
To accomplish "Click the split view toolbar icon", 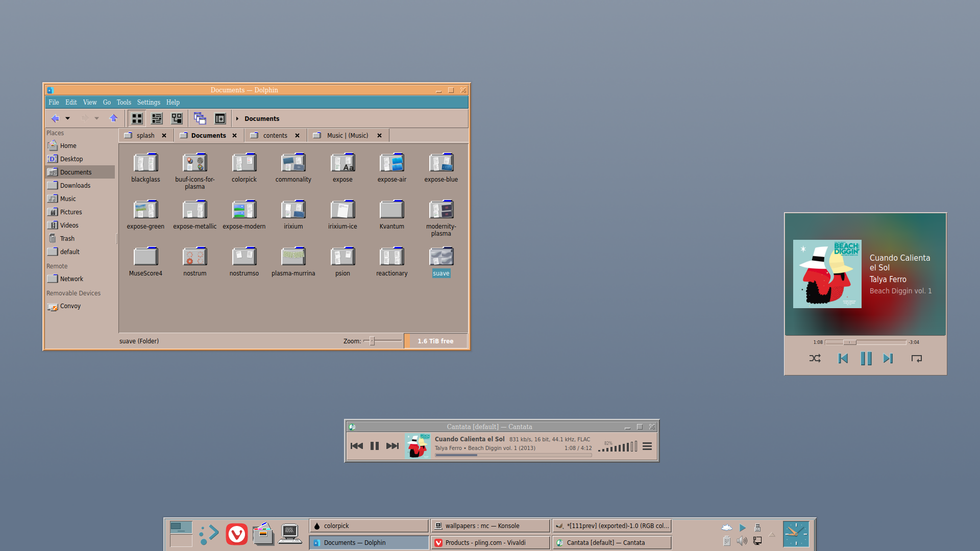I will (219, 118).
